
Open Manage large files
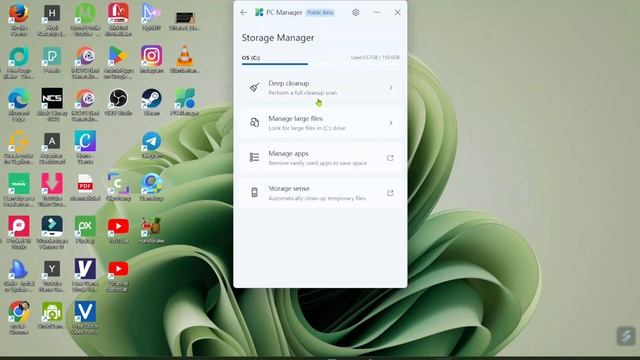coord(320,123)
